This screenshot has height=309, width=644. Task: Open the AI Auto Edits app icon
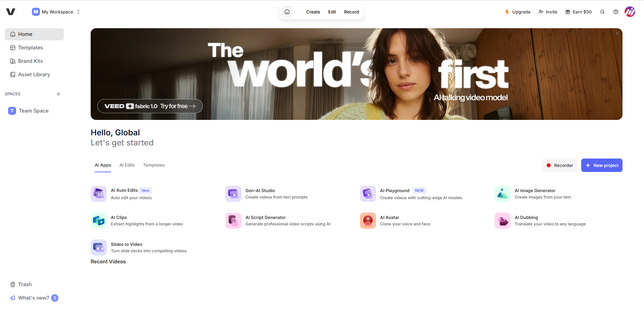tap(99, 194)
